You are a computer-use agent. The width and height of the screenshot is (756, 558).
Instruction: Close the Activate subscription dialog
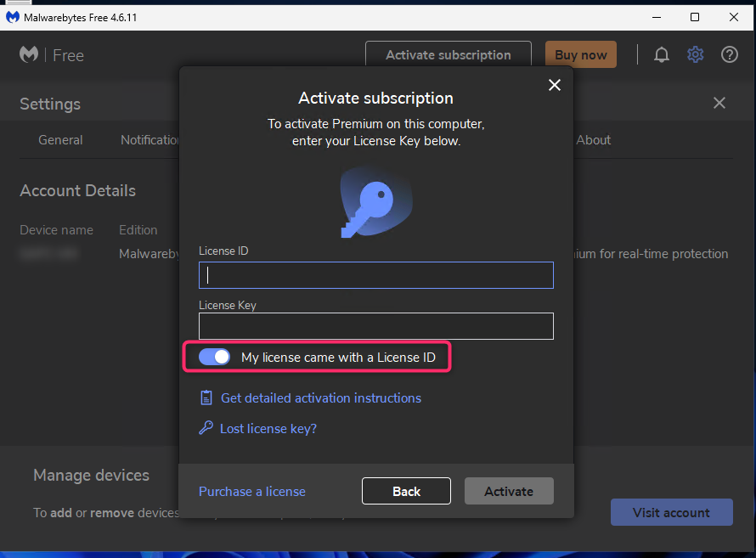(555, 85)
